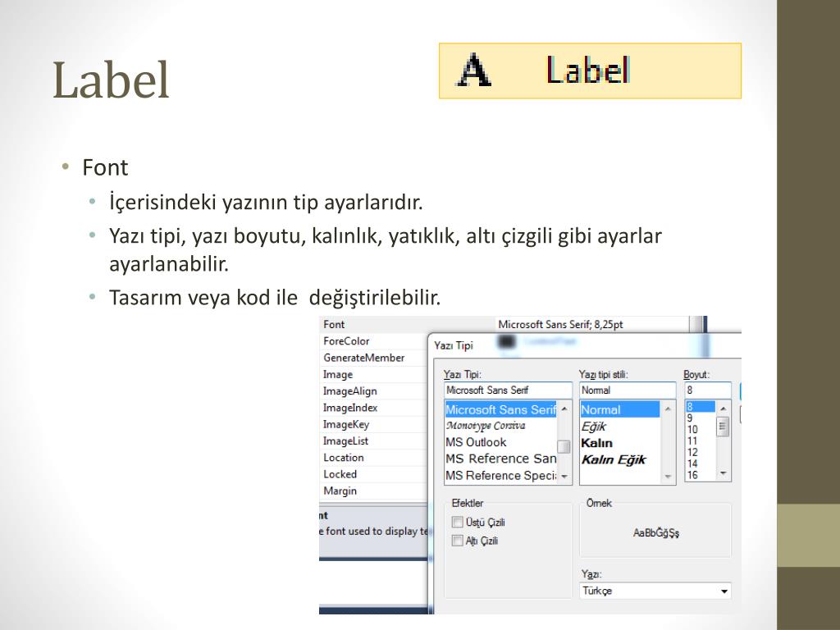
Task: Select the Margin property row
Action: [x=374, y=491]
